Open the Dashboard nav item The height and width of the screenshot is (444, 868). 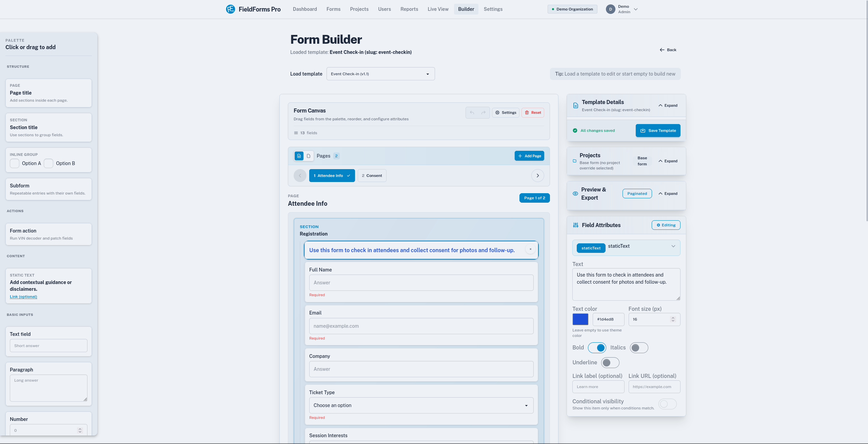pyautogui.click(x=305, y=9)
